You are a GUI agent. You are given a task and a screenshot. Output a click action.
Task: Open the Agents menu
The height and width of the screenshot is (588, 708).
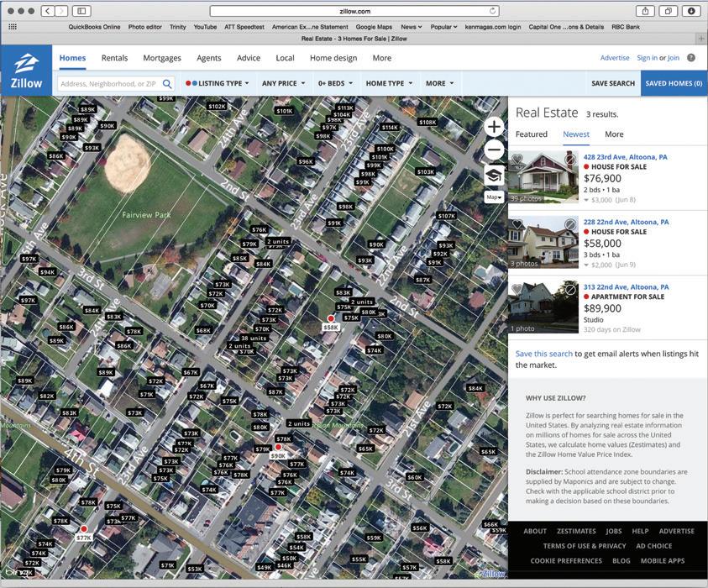click(209, 58)
